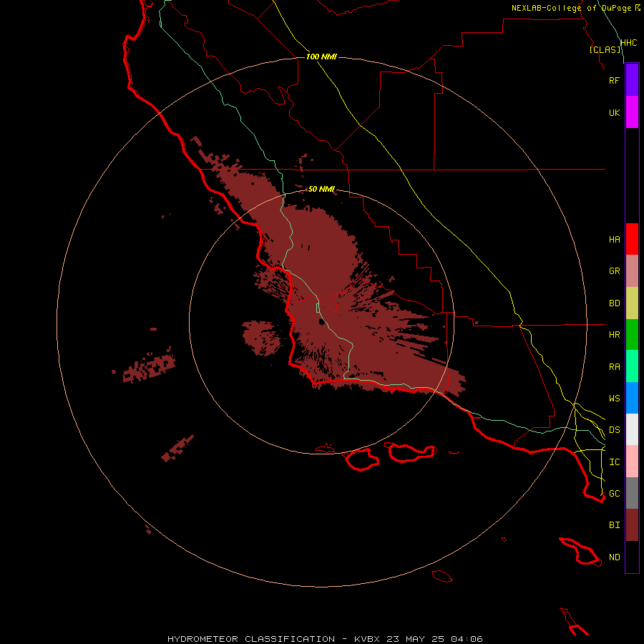Click the Hydrometeor Classification KVBX title caption
The width and height of the screenshot is (644, 644).
tap(325, 639)
